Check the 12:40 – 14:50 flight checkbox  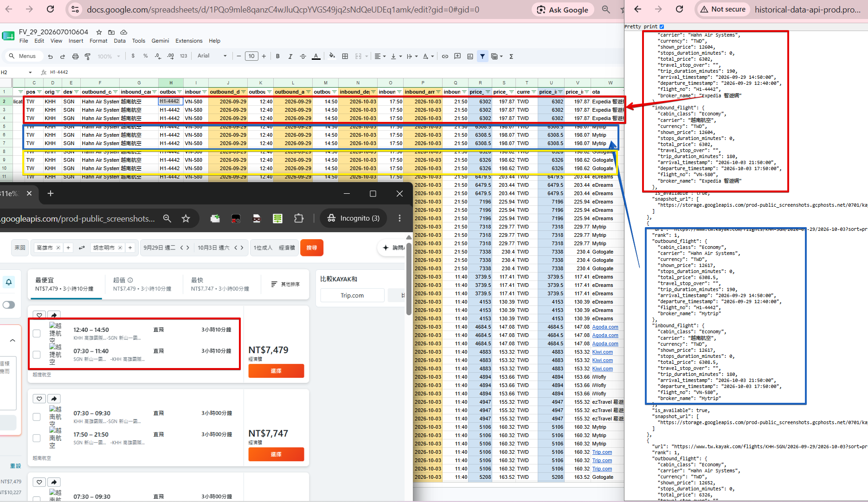coord(37,333)
